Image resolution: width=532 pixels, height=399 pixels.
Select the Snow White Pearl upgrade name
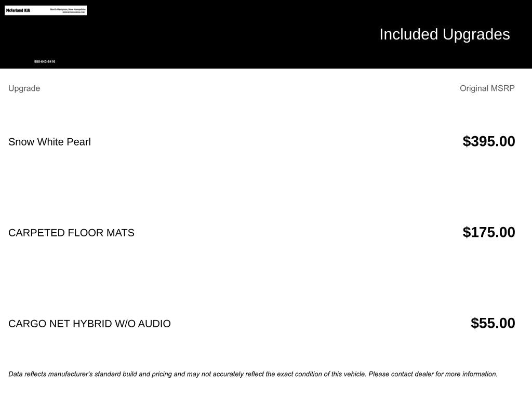49,142
